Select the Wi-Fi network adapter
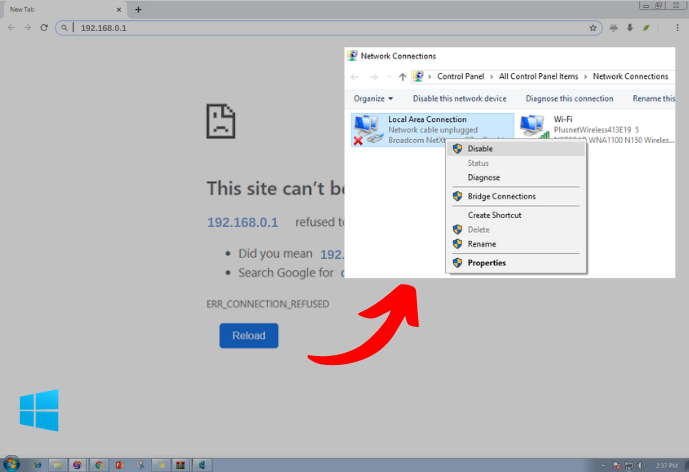Image resolution: width=689 pixels, height=472 pixels. tap(596, 130)
